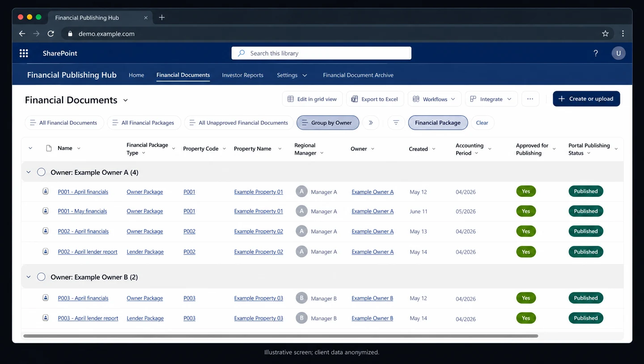Screen dimensions: 644x364
Task: Click the horizontal scrollbar of the list
Action: click(x=280, y=336)
